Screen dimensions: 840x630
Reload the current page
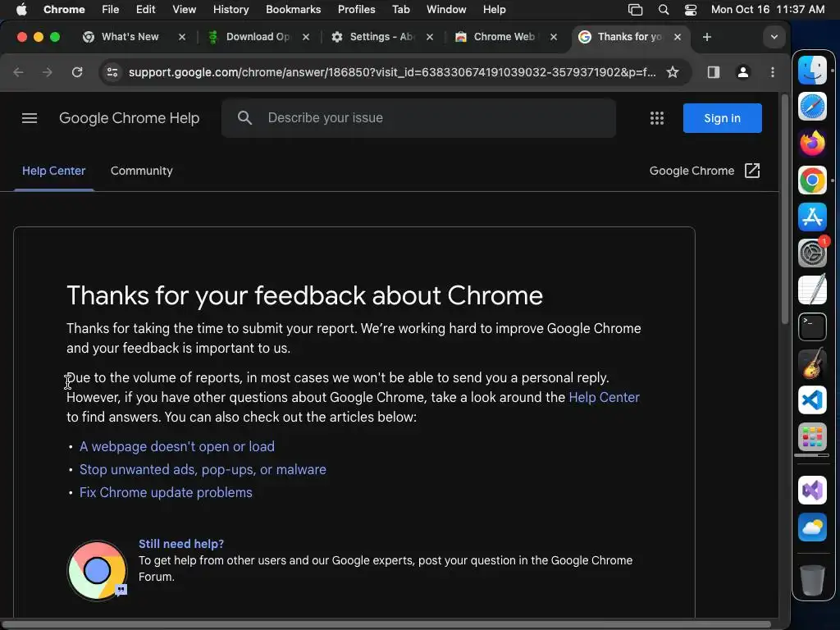tap(77, 72)
